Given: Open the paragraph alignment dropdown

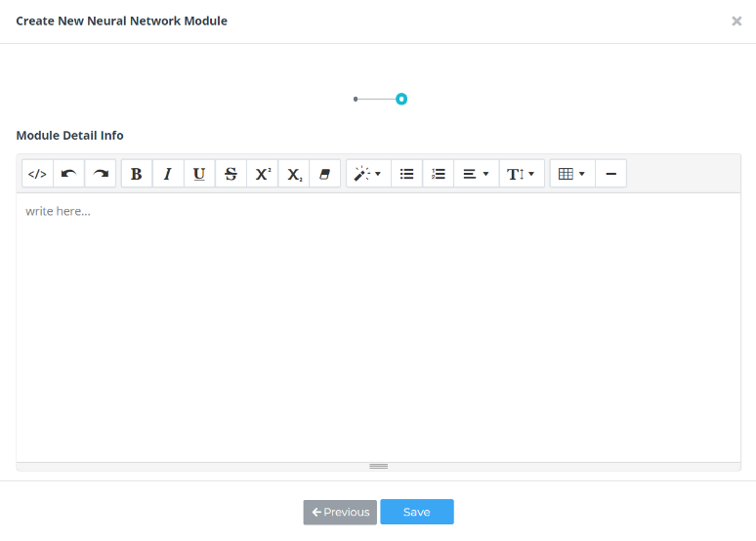Looking at the screenshot, I should pos(476,174).
